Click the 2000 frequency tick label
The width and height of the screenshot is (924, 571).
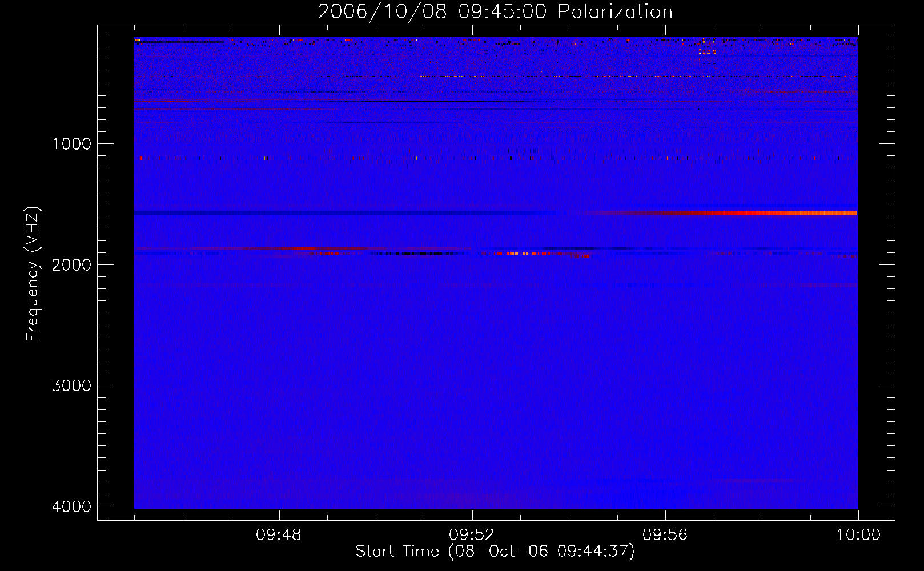tap(71, 265)
